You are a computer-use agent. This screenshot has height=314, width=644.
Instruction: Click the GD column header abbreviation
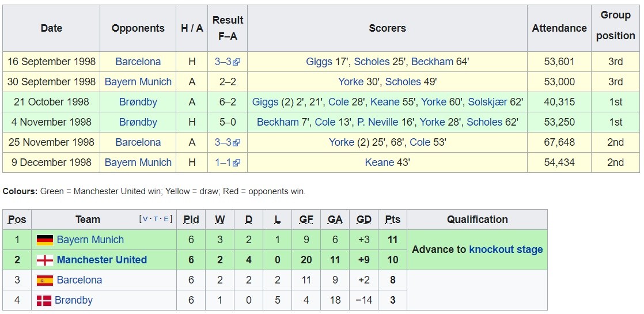(x=363, y=220)
